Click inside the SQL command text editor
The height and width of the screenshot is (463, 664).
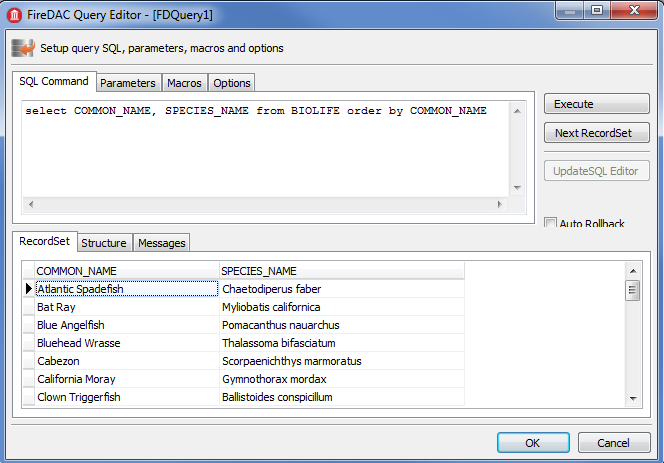tap(266, 149)
